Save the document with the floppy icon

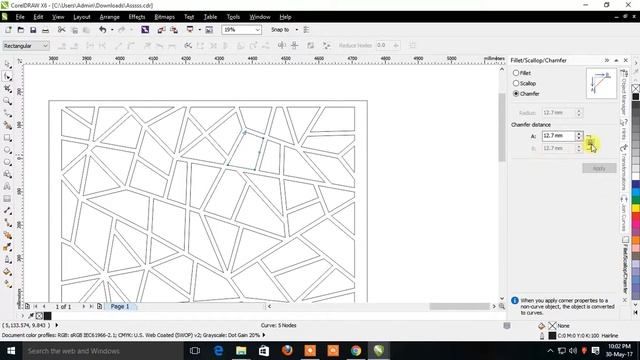coord(33,30)
